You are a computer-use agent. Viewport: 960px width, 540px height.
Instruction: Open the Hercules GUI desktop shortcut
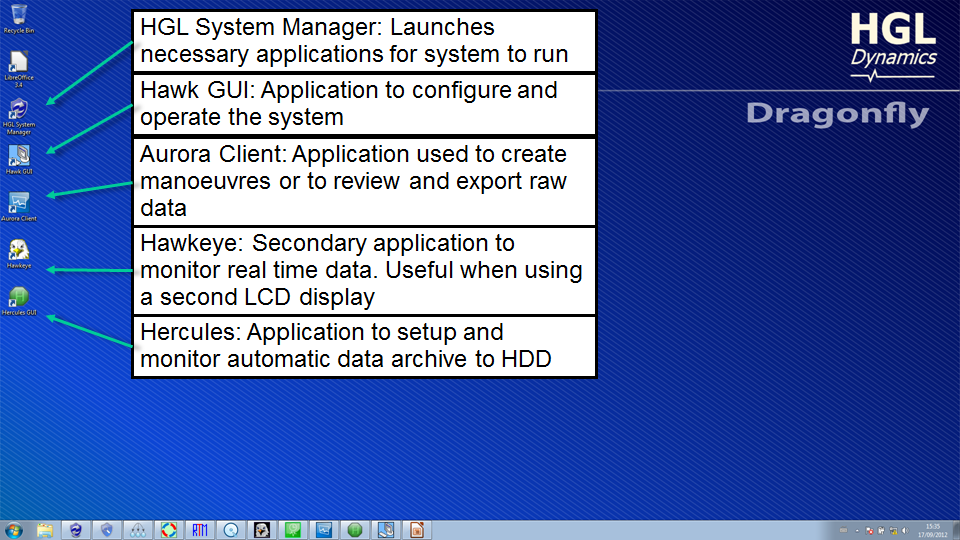[x=18, y=301]
